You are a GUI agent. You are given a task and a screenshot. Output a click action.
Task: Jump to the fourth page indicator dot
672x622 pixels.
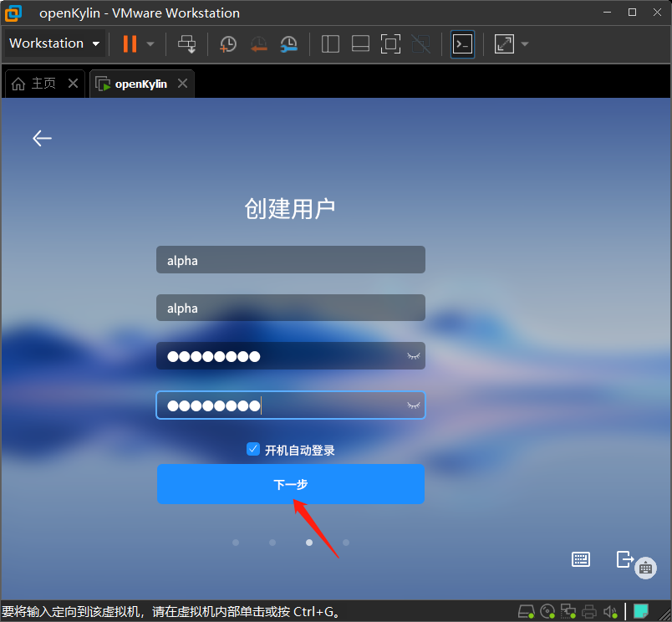tap(346, 543)
